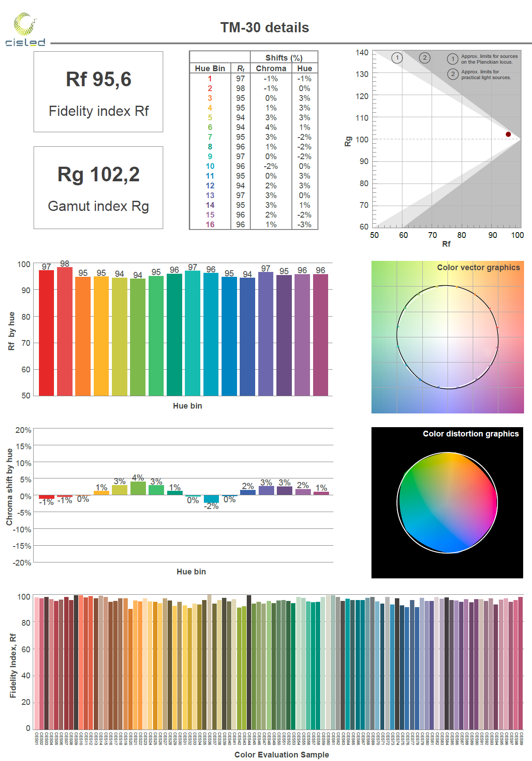Click the Chroma column header in shifts table
This screenshot has width=532, height=761.
click(x=271, y=69)
